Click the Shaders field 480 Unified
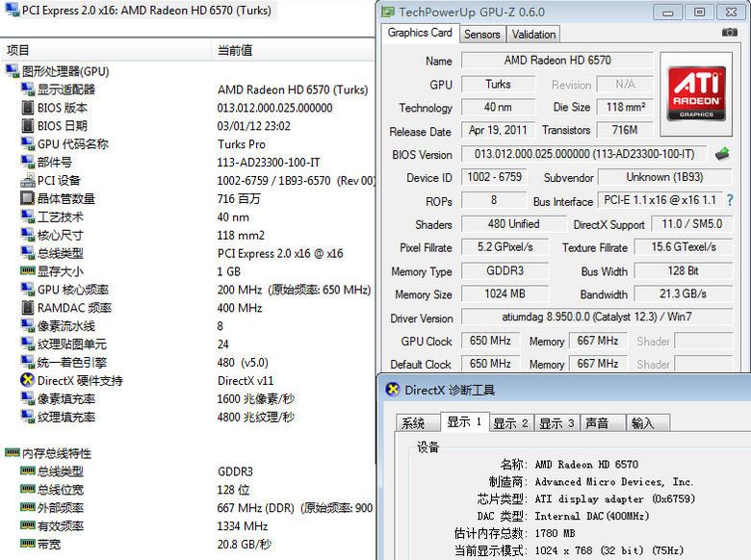751x560 pixels. pos(513,224)
